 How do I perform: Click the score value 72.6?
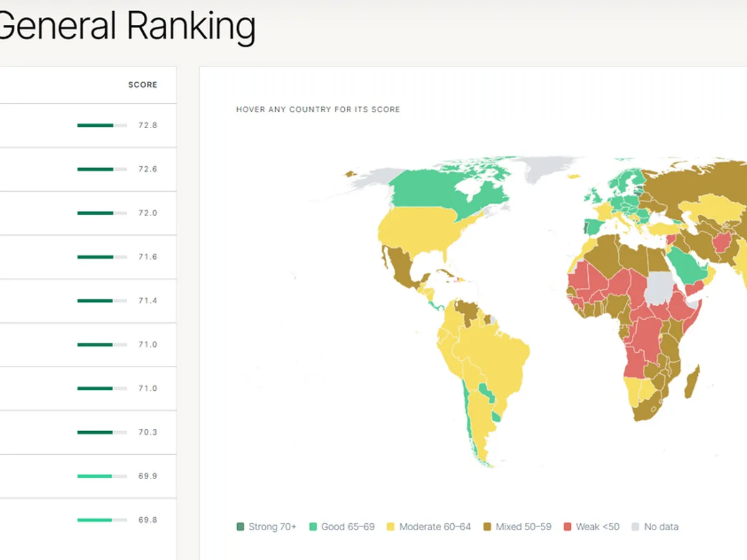148,169
